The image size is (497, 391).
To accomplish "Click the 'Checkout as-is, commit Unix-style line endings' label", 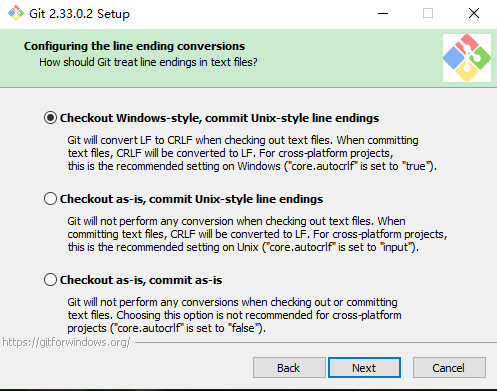I will pyautogui.click(x=191, y=199).
